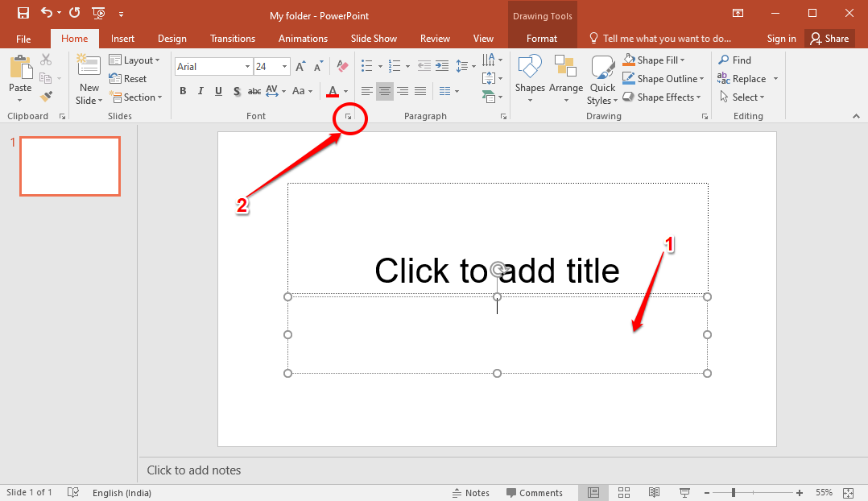Image resolution: width=868 pixels, height=501 pixels.
Task: Center align the text
Action: [384, 91]
